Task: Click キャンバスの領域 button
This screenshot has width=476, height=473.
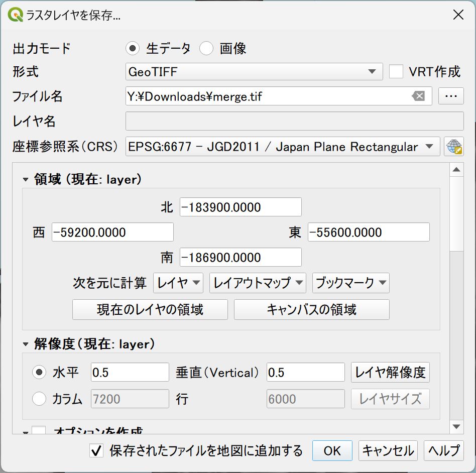Action: pos(312,310)
